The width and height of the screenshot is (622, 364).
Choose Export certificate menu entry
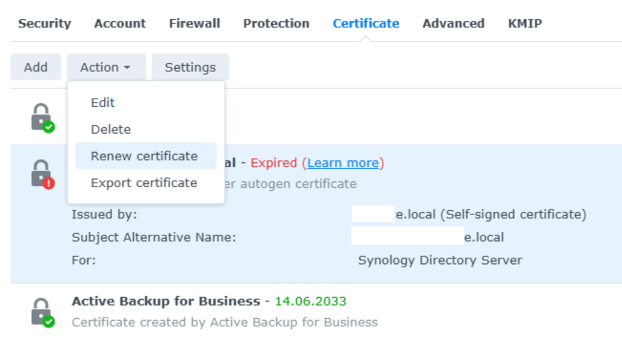point(144,183)
